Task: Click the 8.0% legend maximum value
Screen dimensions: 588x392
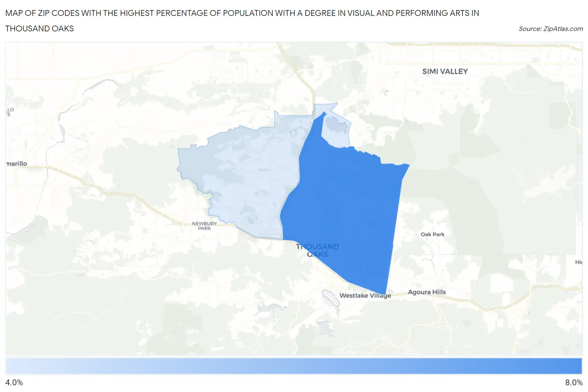Action: click(574, 383)
